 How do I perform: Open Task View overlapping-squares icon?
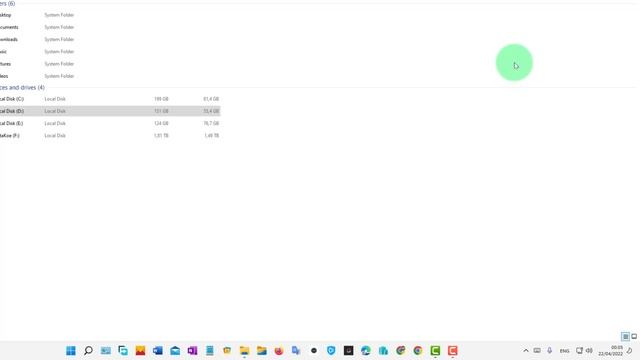(123, 351)
